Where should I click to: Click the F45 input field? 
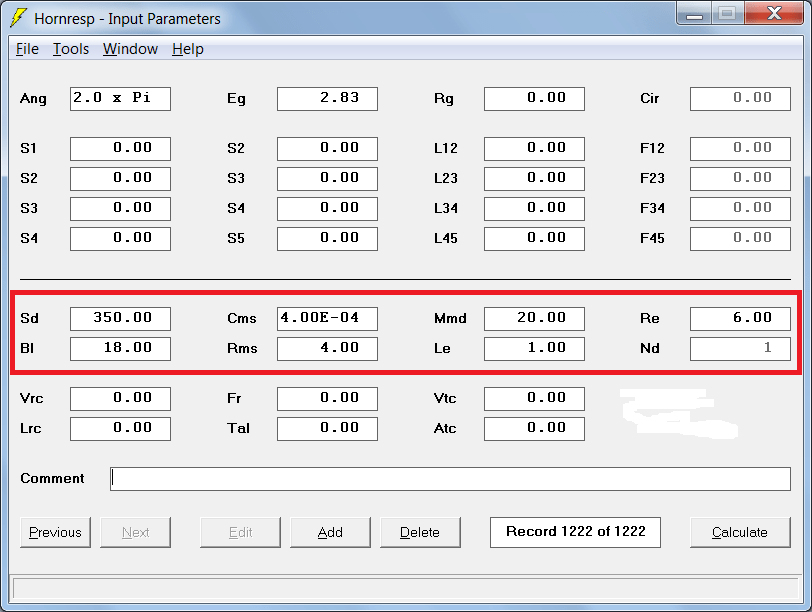point(740,239)
